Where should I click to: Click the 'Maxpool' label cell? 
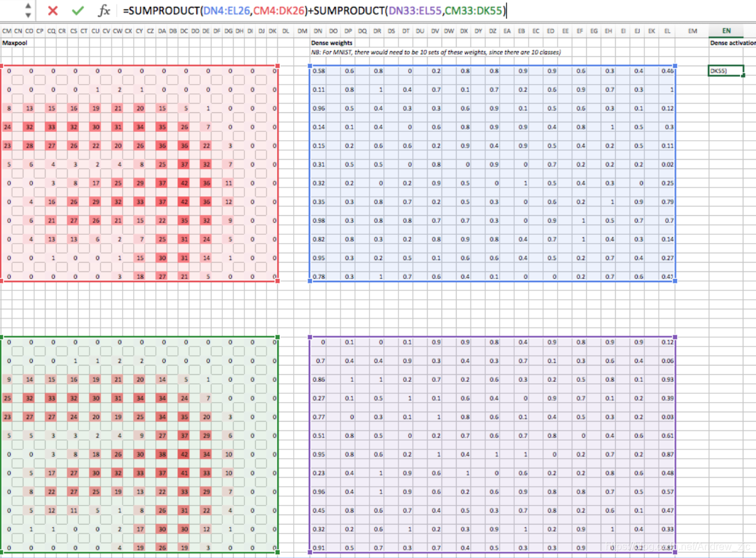pos(15,43)
